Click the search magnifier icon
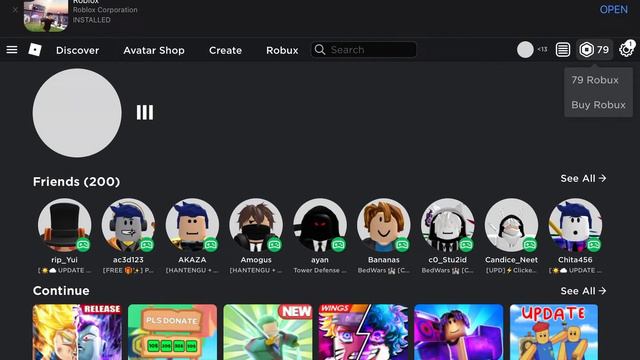This screenshot has width=640, height=360. point(320,50)
